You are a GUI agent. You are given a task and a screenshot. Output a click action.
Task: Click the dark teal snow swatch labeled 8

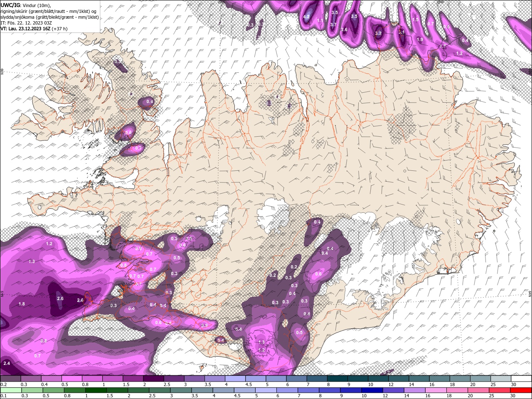(x=337, y=378)
